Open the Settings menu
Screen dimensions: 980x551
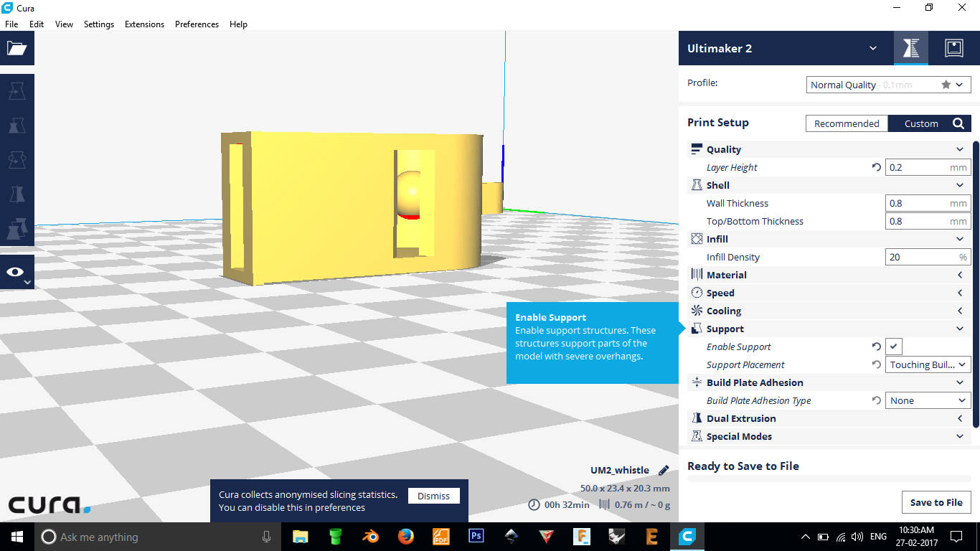[x=99, y=24]
